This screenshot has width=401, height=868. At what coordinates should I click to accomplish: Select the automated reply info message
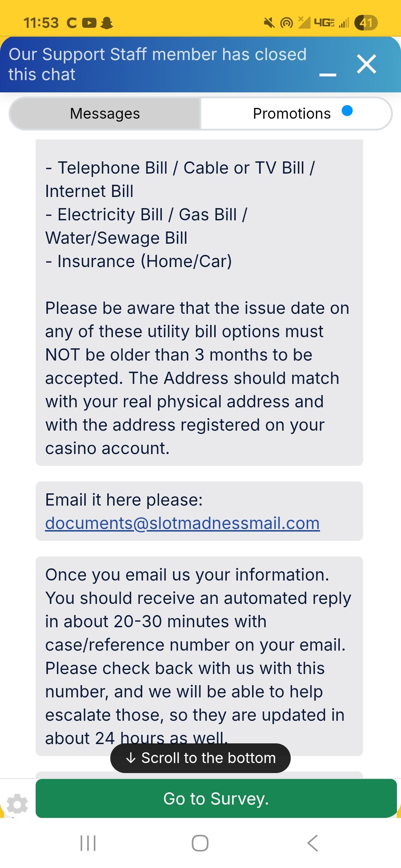[x=199, y=655]
